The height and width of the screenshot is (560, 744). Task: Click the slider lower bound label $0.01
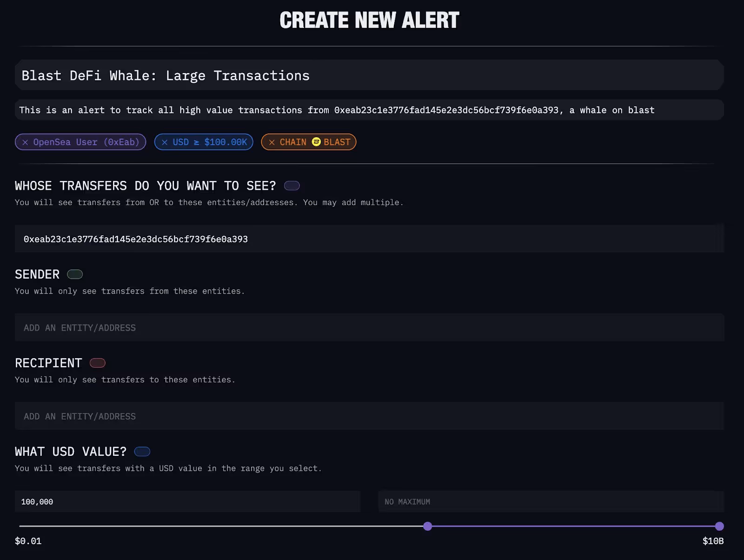coord(28,541)
